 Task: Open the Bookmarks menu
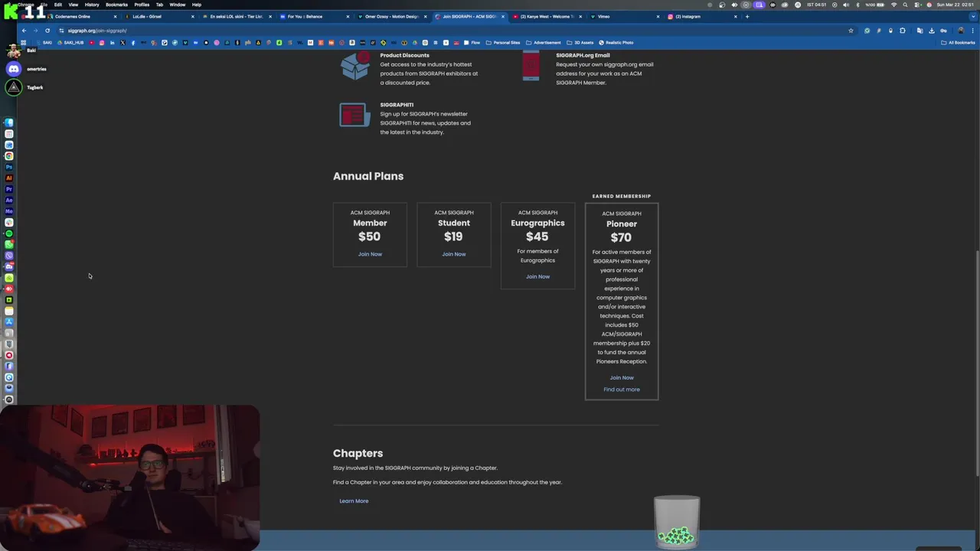coord(116,5)
